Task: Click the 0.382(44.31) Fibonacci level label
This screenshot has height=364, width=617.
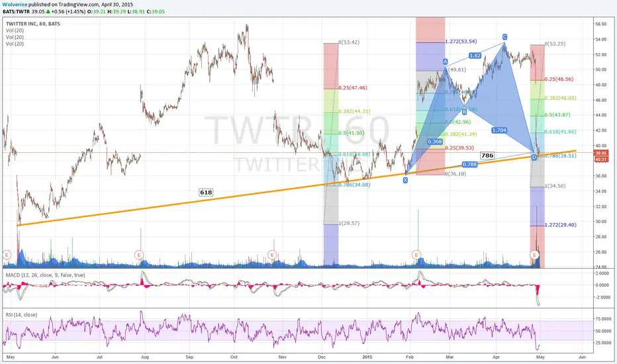Action: pos(354,111)
